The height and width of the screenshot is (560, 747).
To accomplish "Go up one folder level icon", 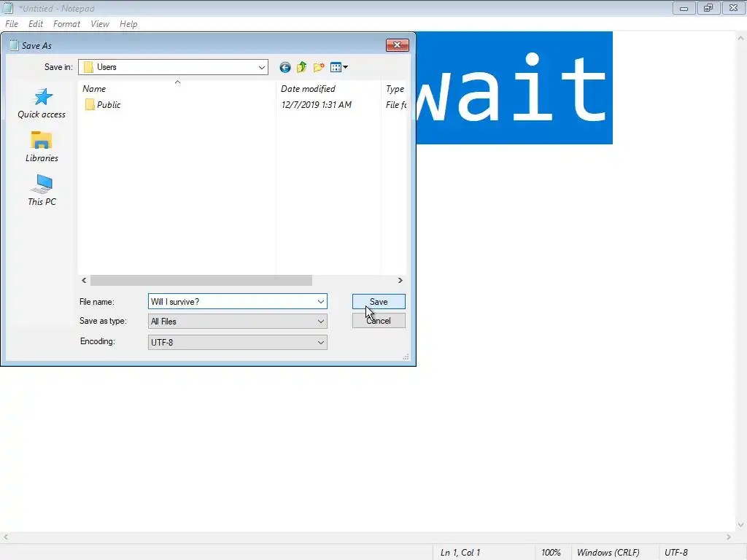I will point(301,67).
